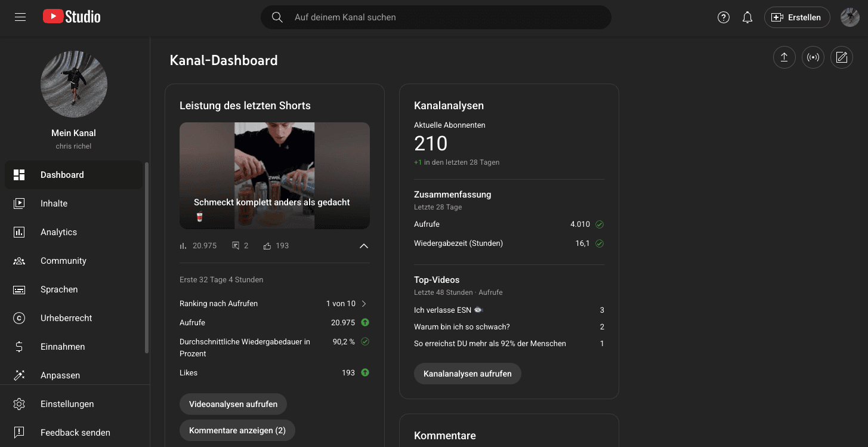Click the go live broadcast icon
The width and height of the screenshot is (868, 447).
point(813,57)
